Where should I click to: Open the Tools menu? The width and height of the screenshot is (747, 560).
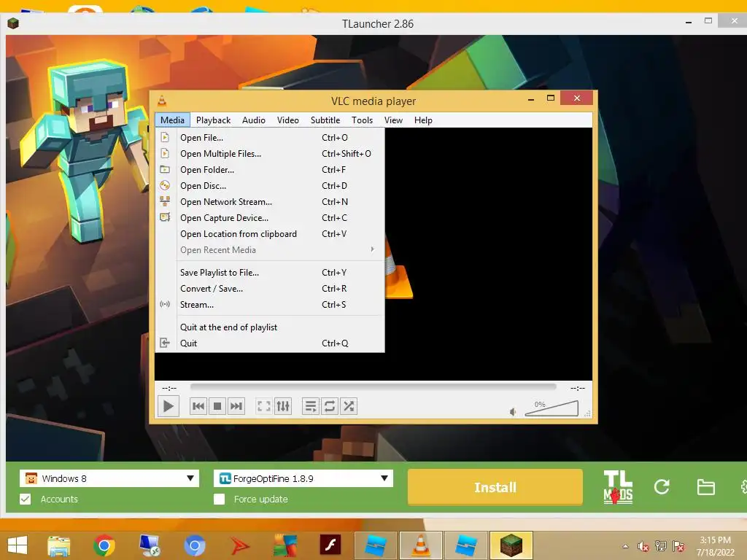(362, 120)
